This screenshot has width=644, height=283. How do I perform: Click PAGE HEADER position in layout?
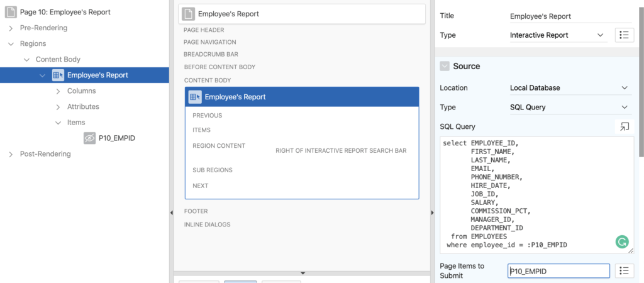(x=204, y=30)
